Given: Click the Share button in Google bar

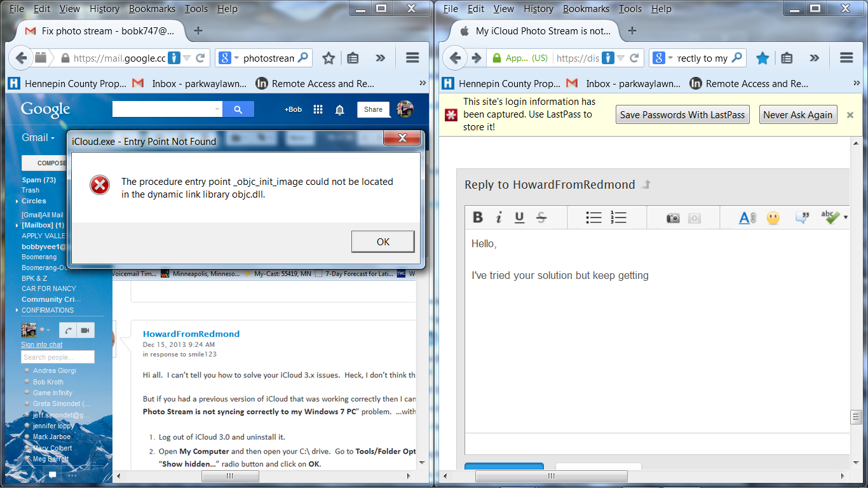Looking at the screenshot, I should (x=374, y=109).
